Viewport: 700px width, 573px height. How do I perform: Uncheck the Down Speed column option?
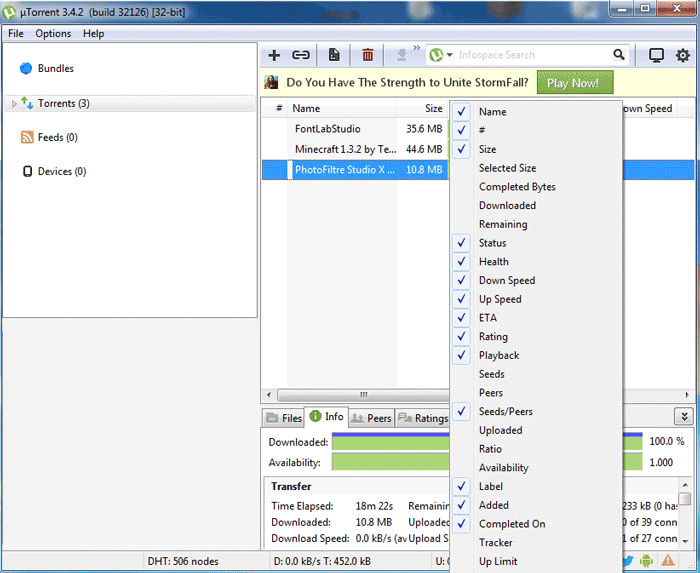click(536, 280)
